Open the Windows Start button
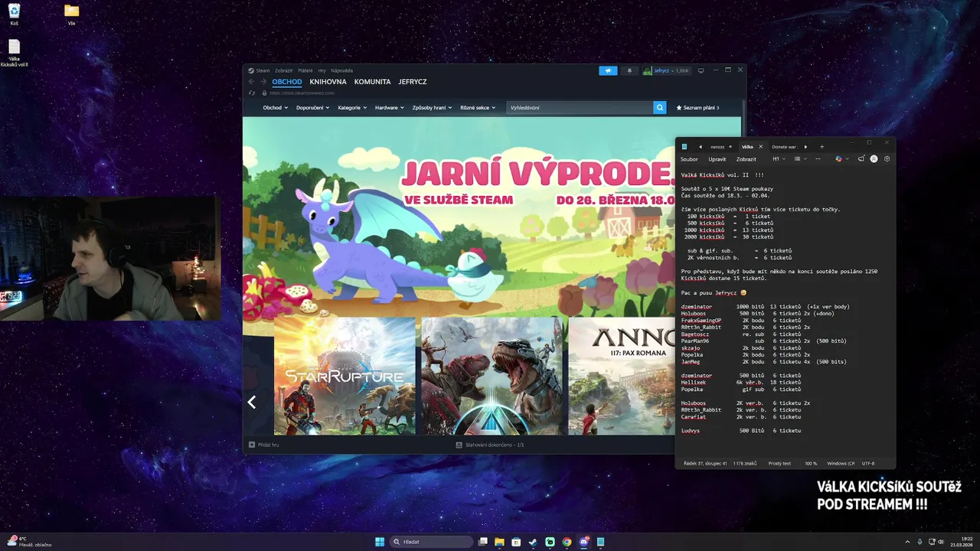 click(380, 542)
